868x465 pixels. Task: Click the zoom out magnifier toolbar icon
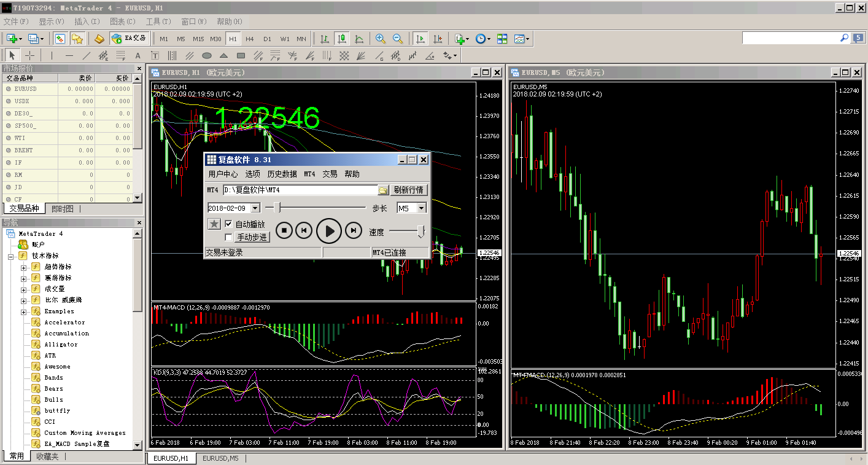(398, 39)
